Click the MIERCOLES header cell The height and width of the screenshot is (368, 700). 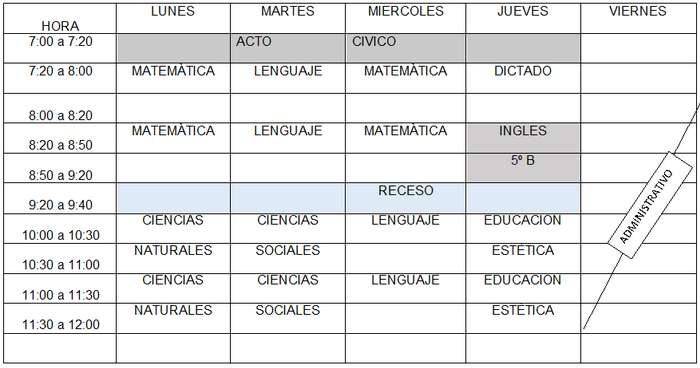(x=405, y=18)
